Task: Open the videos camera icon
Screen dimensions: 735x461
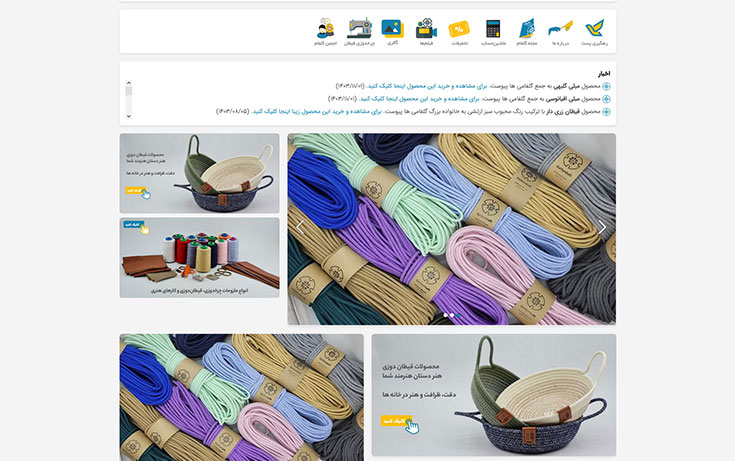Action: 426,28
